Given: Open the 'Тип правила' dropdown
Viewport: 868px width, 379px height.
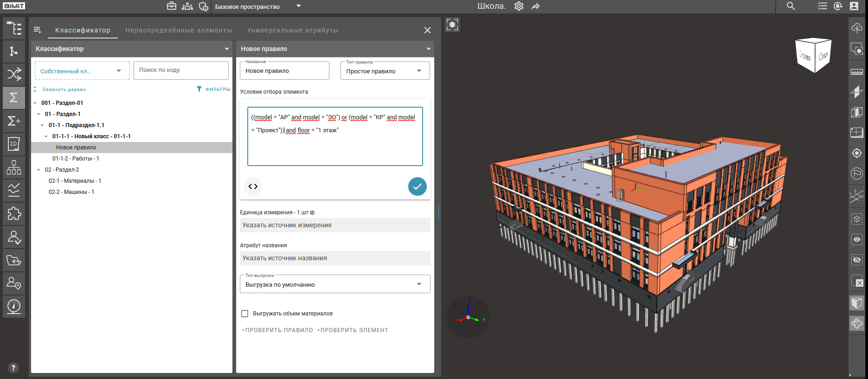Looking at the screenshot, I should pyautogui.click(x=385, y=71).
